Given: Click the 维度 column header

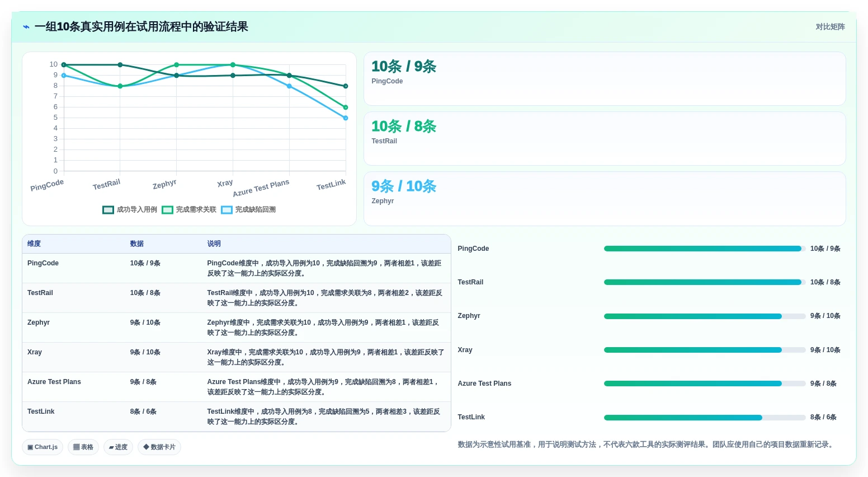Looking at the screenshot, I should coord(34,244).
